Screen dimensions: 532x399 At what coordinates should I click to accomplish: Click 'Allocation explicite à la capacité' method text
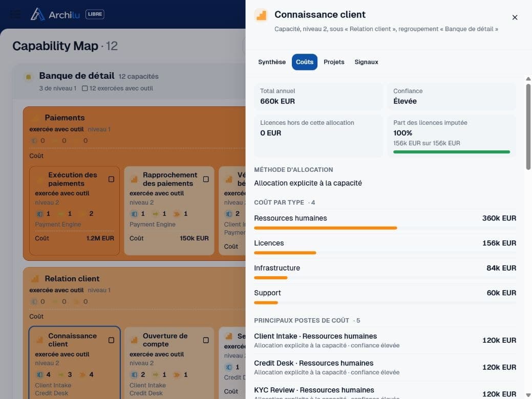[308, 183]
